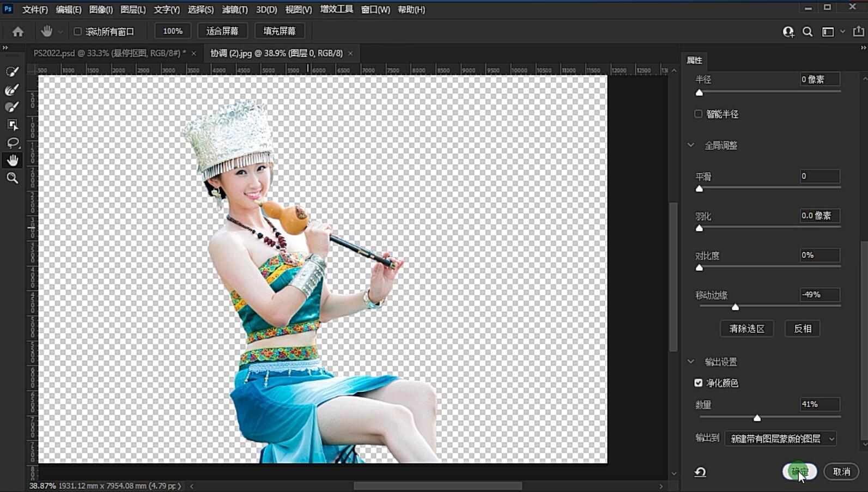The image size is (868, 492).
Task: Toggle the 智能半径 checkbox
Action: 698,114
